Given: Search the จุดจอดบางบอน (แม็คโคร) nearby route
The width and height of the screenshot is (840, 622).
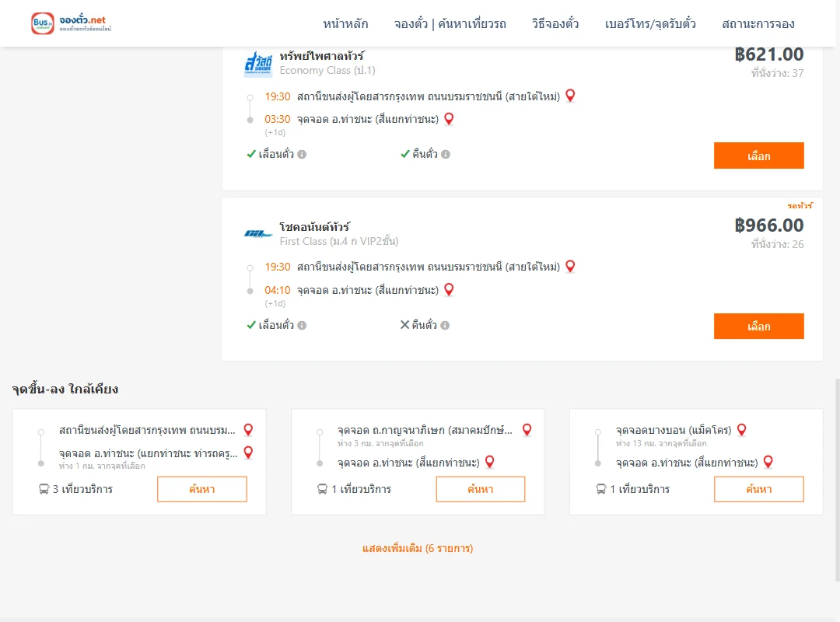Looking at the screenshot, I should [758, 489].
